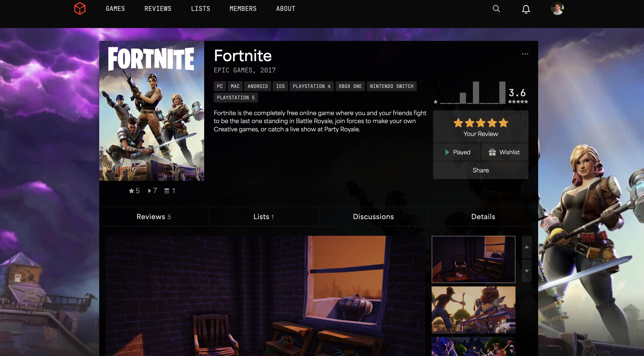Select the Android platform tag
Image resolution: width=644 pixels, height=356 pixels.
pyautogui.click(x=257, y=86)
